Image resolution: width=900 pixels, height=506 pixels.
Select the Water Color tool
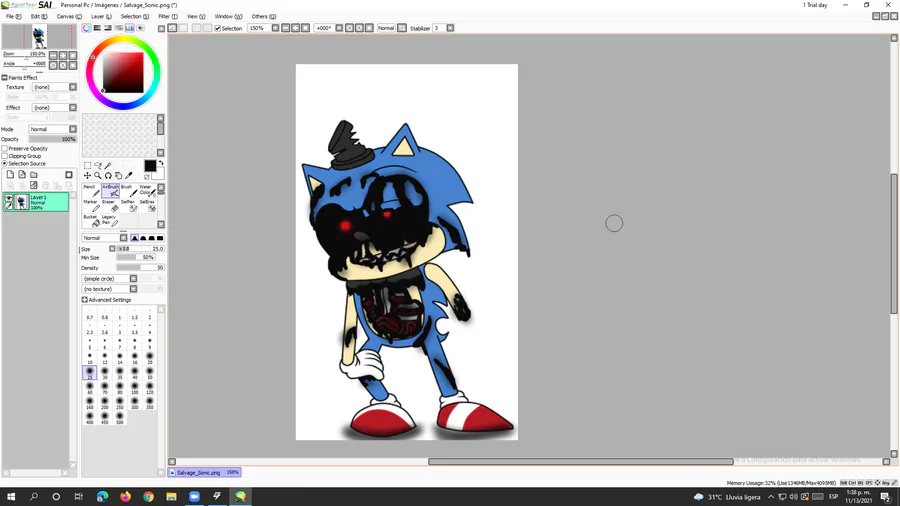pos(148,190)
